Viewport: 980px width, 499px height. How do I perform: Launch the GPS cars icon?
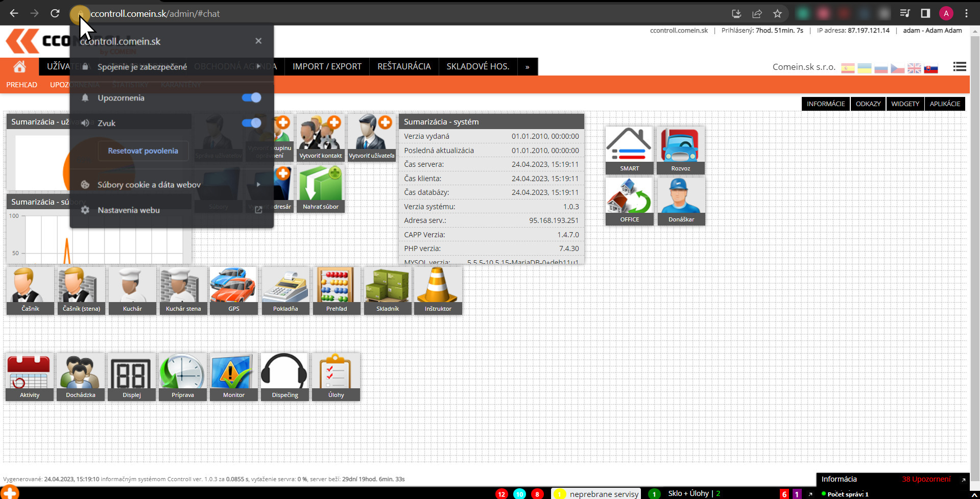234,290
